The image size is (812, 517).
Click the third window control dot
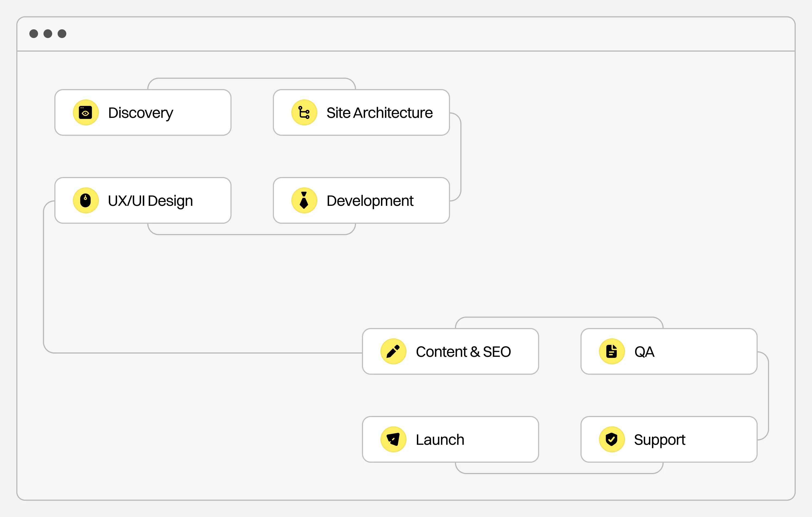tap(62, 34)
